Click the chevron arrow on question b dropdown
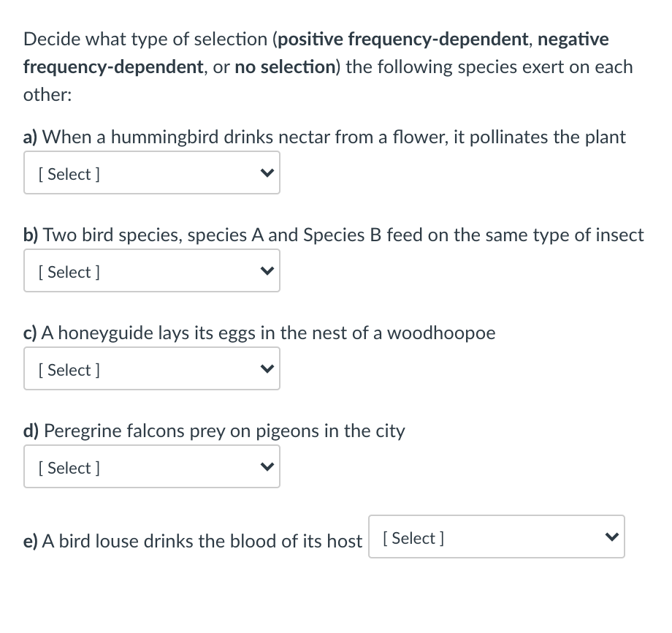672x633 pixels. pos(267,270)
